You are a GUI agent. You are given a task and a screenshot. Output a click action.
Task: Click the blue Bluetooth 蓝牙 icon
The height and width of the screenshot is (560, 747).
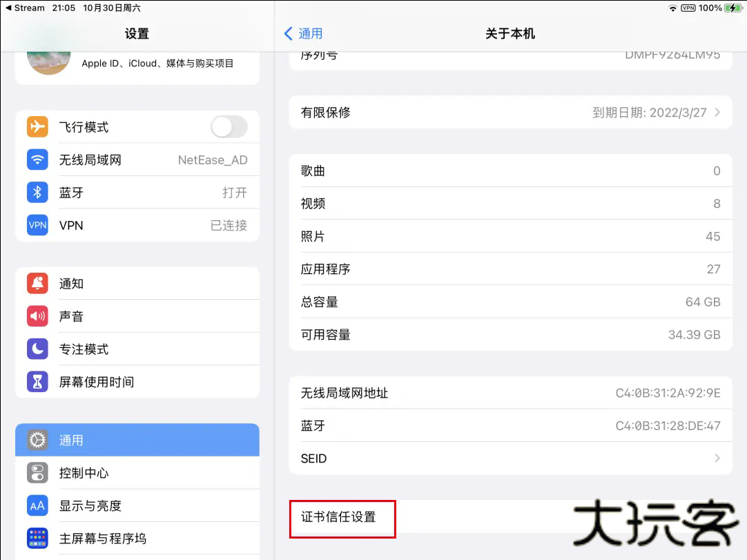point(37,193)
